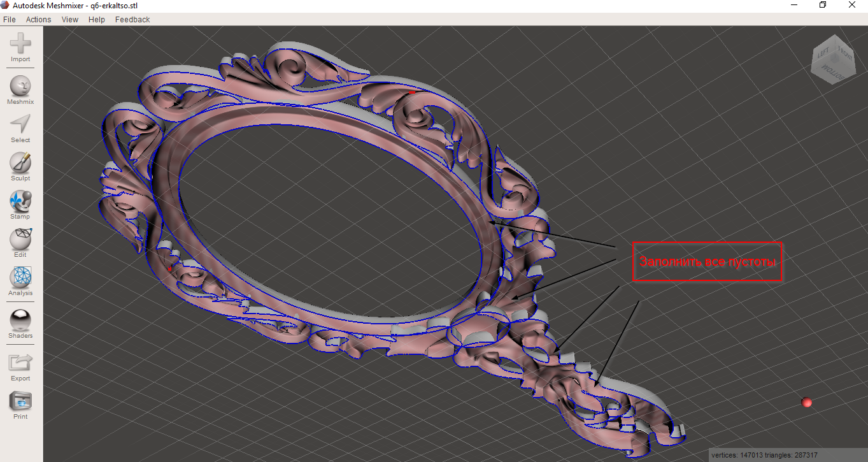Open the File menu
The height and width of the screenshot is (462, 868).
click(x=9, y=20)
